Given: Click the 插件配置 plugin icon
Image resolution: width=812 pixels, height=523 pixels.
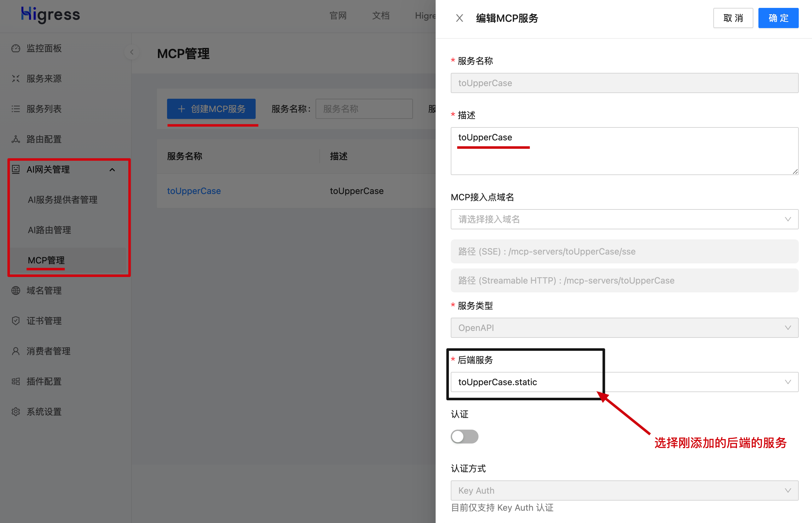Looking at the screenshot, I should click(x=16, y=382).
